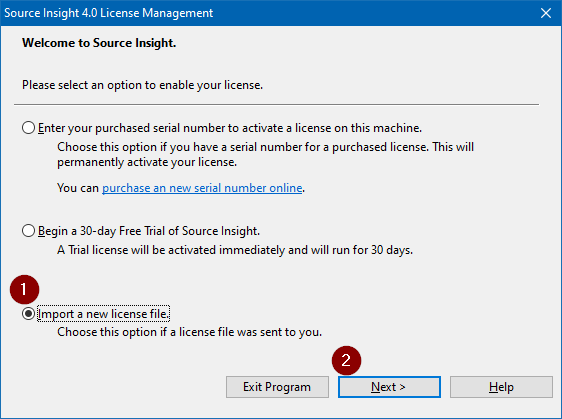
Task: Click the 'license file was sent to you' description
Action: click(189, 332)
